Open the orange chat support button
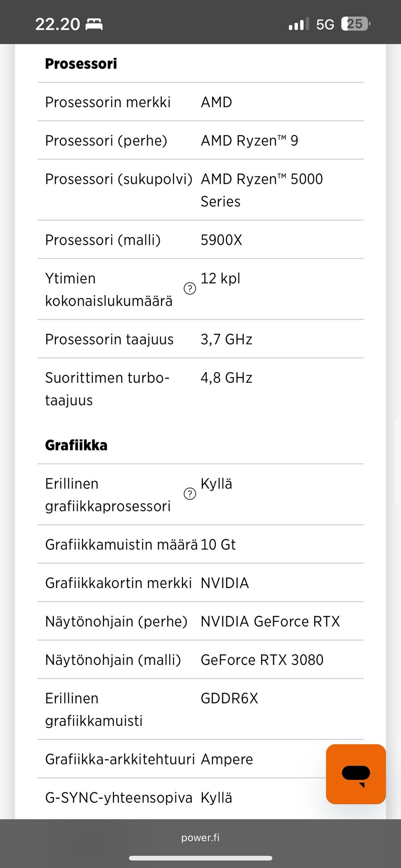The image size is (401, 868). (x=356, y=774)
